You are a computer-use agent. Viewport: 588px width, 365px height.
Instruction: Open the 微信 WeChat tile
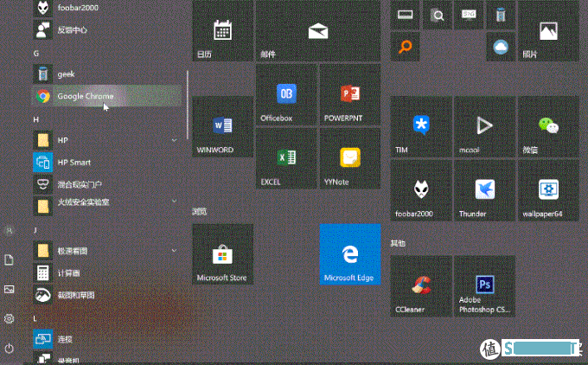click(x=548, y=126)
